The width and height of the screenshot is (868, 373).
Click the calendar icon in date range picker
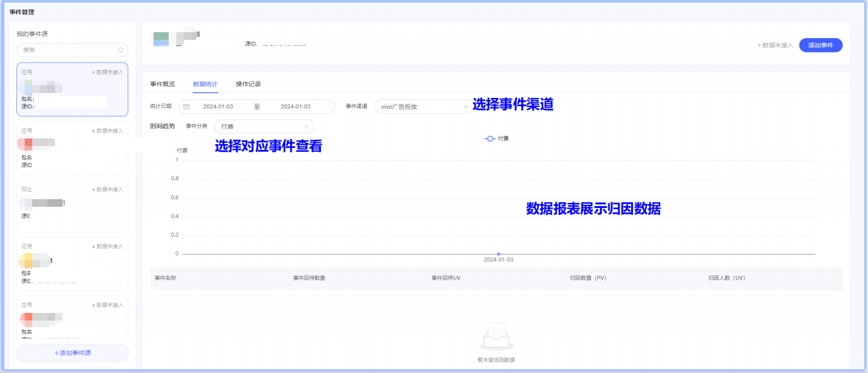coord(186,107)
